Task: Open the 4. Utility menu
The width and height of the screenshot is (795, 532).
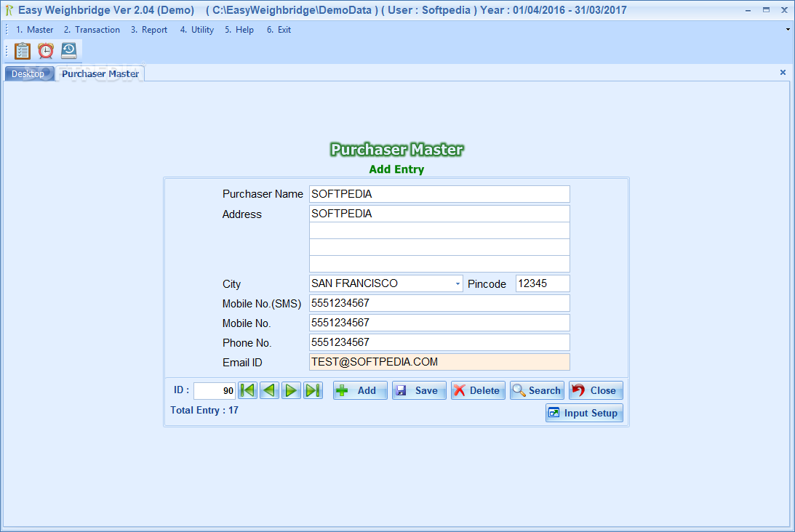Action: point(196,30)
